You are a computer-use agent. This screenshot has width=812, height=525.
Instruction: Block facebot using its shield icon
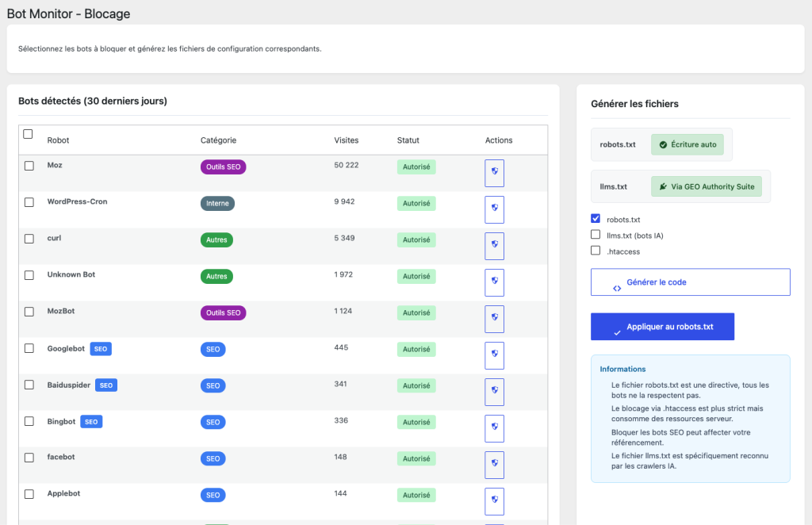tap(494, 465)
